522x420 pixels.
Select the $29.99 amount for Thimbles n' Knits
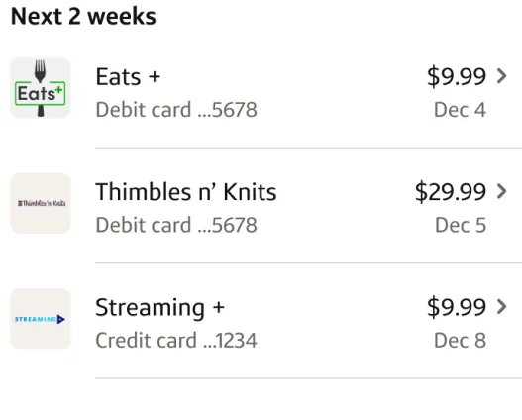point(451,192)
